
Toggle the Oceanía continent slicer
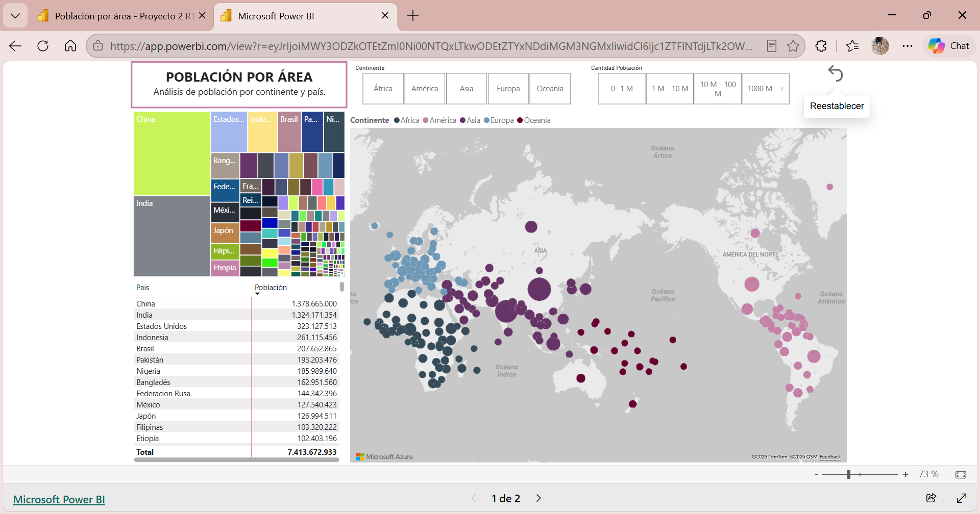(x=550, y=89)
